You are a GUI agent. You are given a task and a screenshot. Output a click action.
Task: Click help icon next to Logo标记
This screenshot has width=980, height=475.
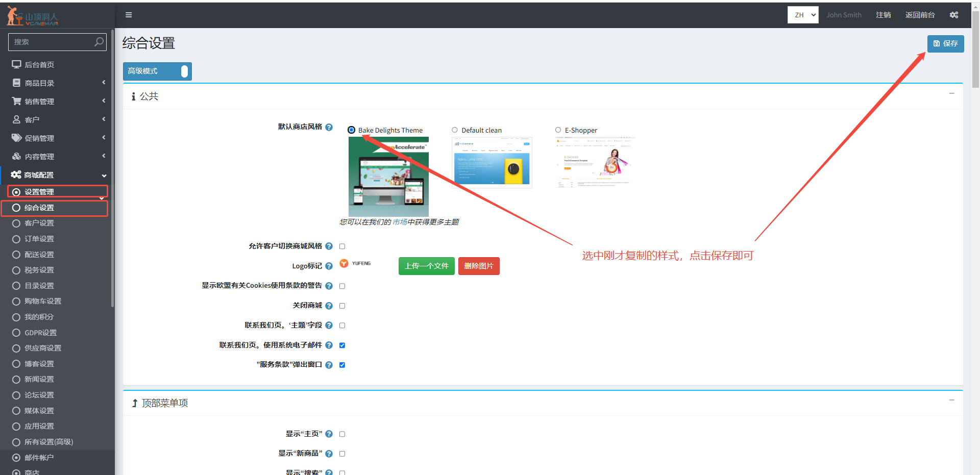(x=329, y=266)
